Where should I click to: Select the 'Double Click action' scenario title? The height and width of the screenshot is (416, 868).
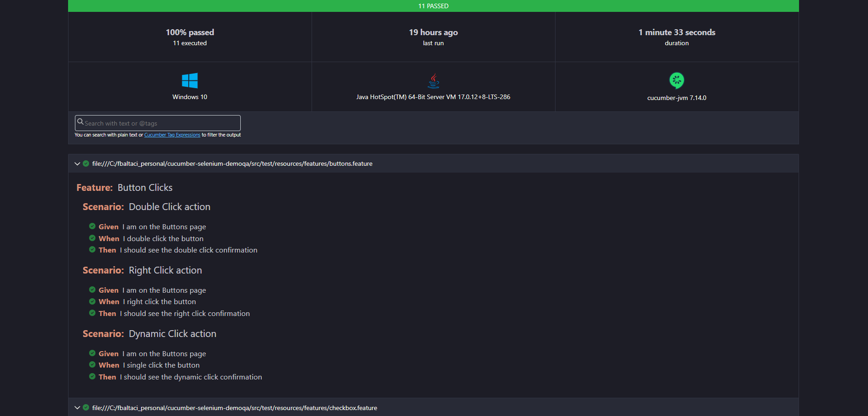click(169, 207)
